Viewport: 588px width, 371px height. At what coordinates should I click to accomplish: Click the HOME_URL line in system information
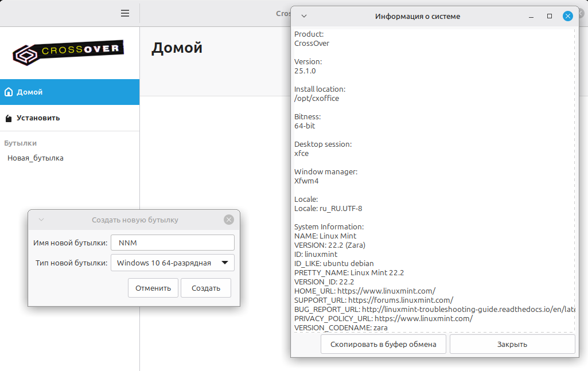pyautogui.click(x=365, y=291)
